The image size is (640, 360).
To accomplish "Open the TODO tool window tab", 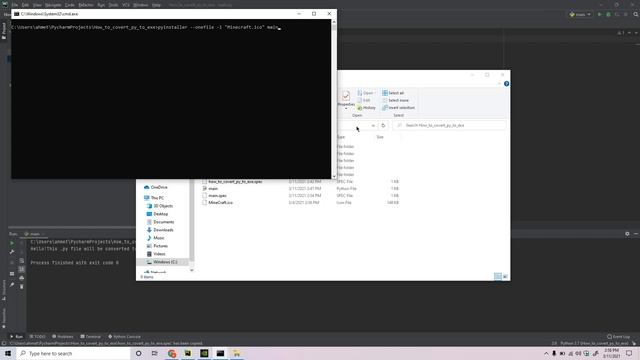I will (x=38, y=337).
